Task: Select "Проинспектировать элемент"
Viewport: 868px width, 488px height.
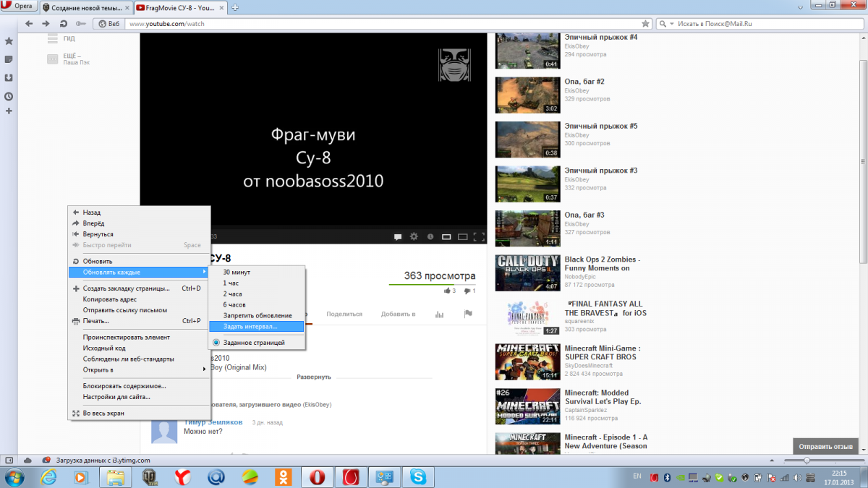Action: (x=139, y=337)
